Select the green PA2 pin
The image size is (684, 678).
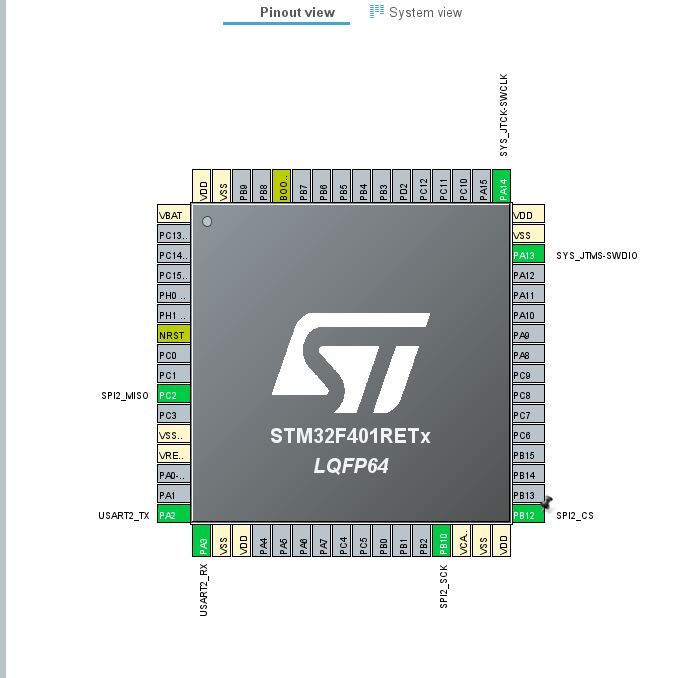pos(174,515)
